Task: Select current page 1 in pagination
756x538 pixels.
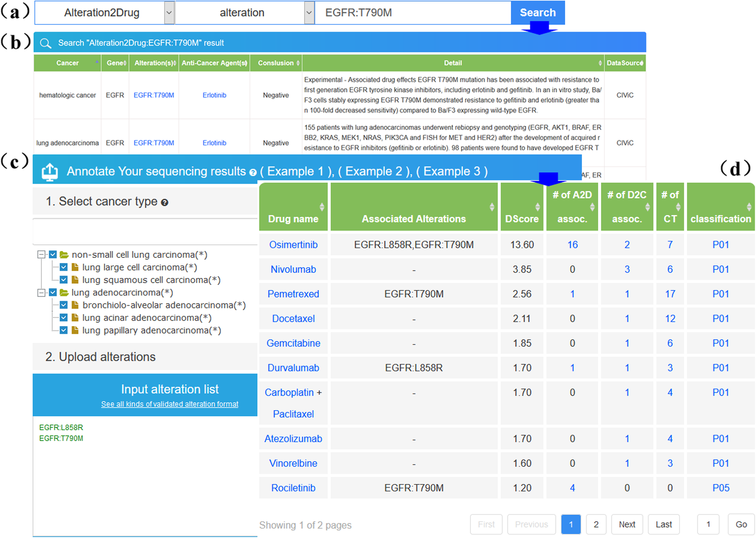Action: click(x=571, y=524)
